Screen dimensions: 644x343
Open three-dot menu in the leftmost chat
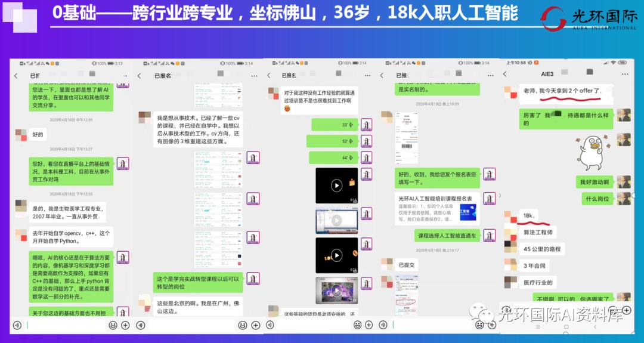tap(125, 76)
